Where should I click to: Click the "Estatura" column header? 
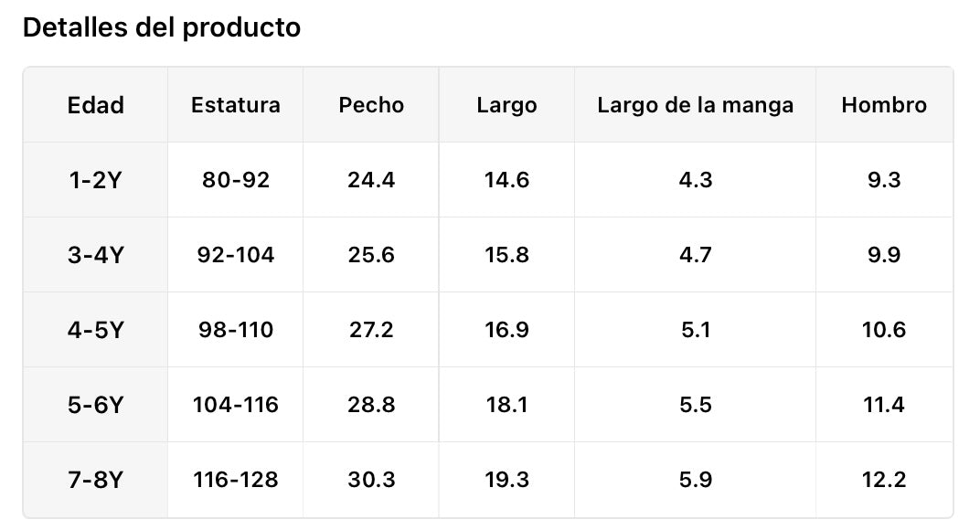coord(235,105)
